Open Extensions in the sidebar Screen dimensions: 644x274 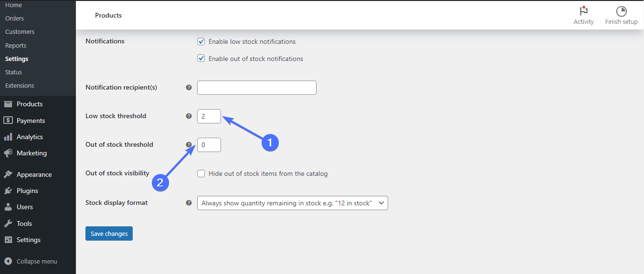tap(20, 85)
